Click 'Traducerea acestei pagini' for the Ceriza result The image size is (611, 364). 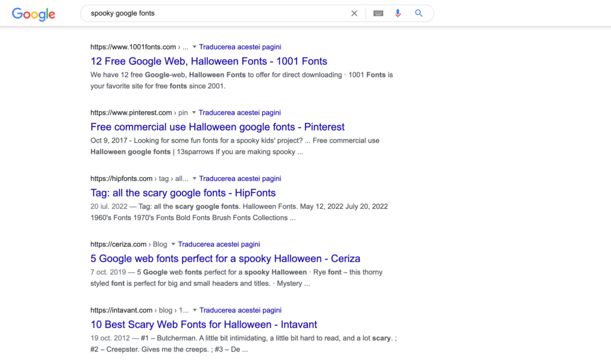pos(219,244)
